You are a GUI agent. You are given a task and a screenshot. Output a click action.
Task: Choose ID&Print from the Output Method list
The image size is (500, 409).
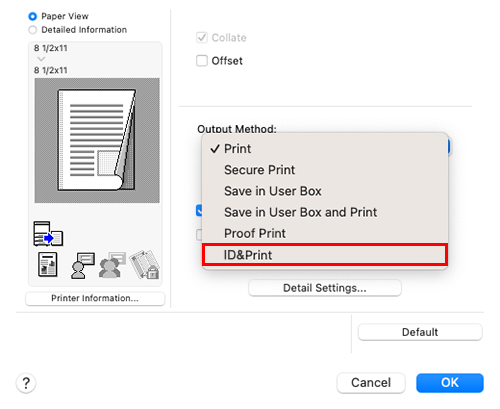(325, 255)
